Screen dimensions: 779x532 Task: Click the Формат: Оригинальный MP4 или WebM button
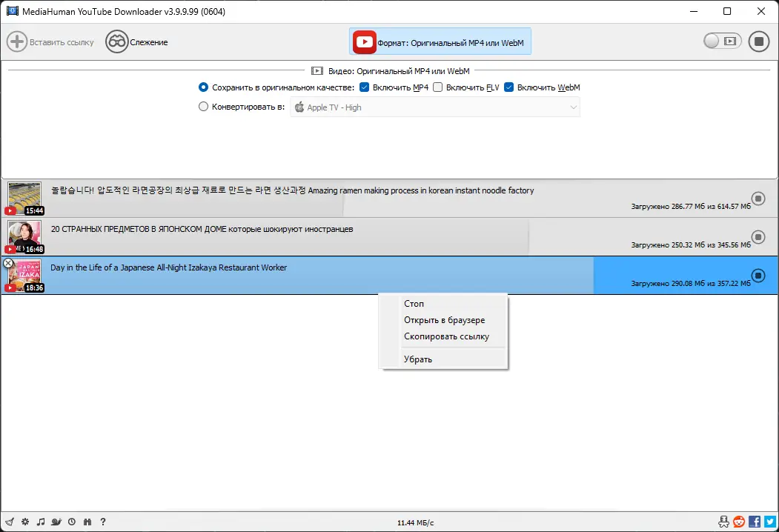pos(440,41)
